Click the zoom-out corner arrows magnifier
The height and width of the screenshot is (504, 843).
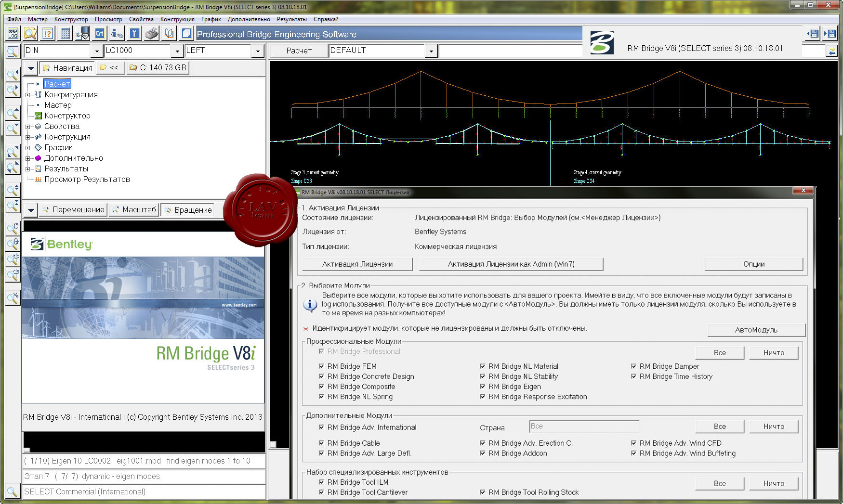click(x=13, y=168)
